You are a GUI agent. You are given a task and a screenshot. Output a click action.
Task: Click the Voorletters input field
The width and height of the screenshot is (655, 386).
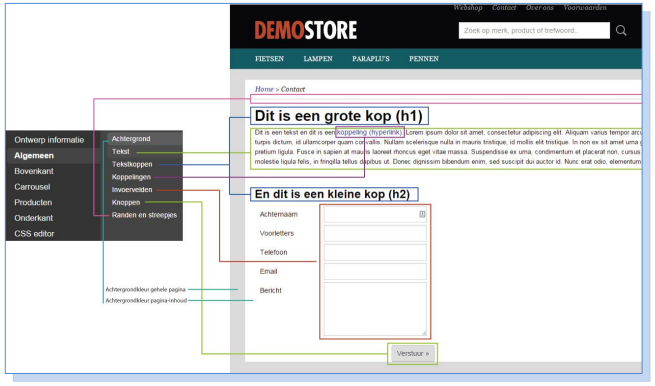click(375, 234)
